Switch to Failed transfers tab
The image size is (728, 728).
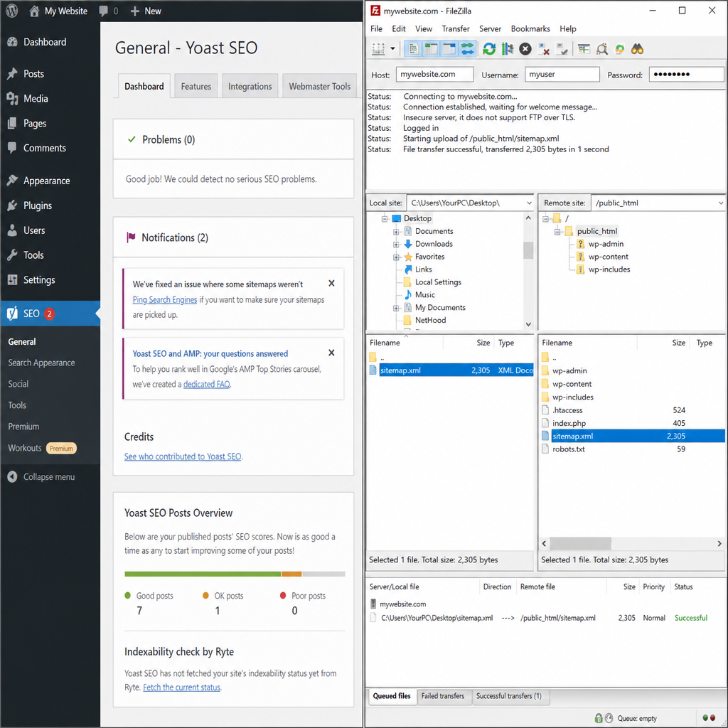click(x=442, y=696)
